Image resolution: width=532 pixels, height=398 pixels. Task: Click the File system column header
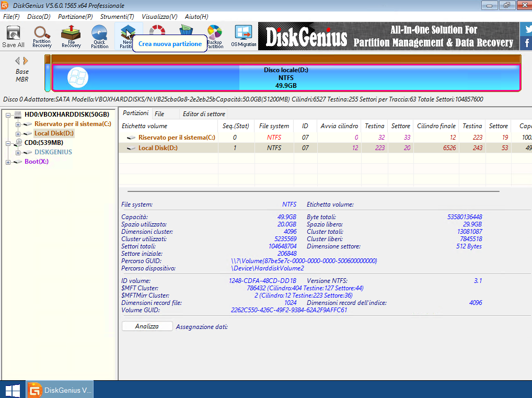tap(274, 126)
